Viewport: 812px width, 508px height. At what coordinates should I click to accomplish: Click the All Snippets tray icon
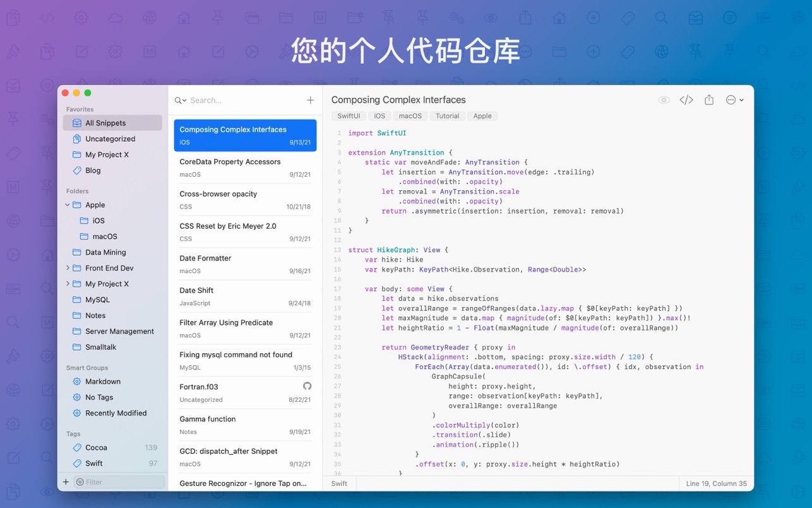(x=76, y=123)
